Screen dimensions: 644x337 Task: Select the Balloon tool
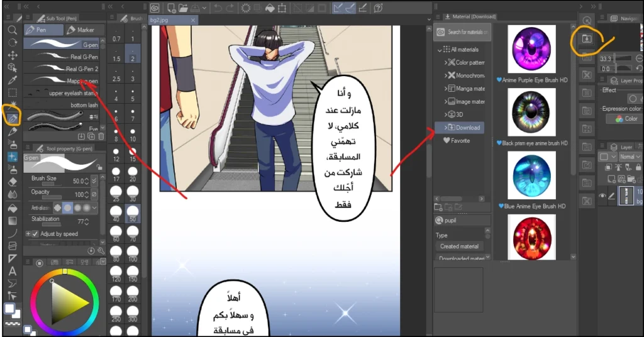click(x=13, y=283)
